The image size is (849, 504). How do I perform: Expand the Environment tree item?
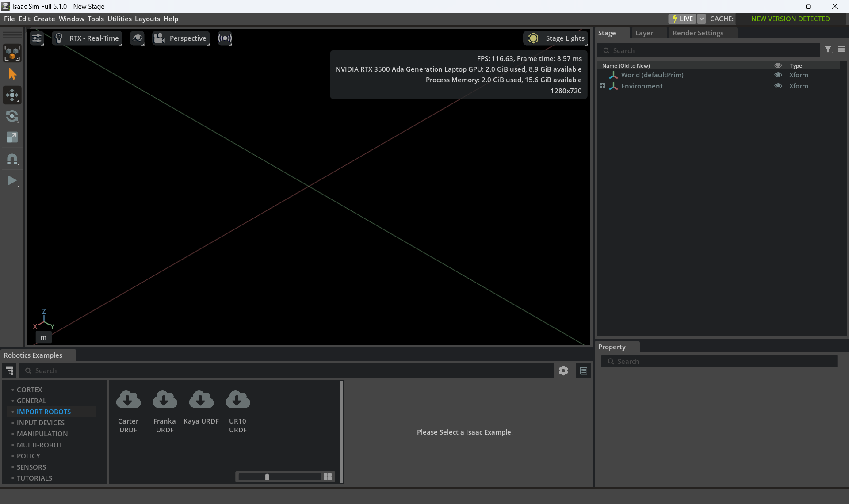(x=602, y=86)
